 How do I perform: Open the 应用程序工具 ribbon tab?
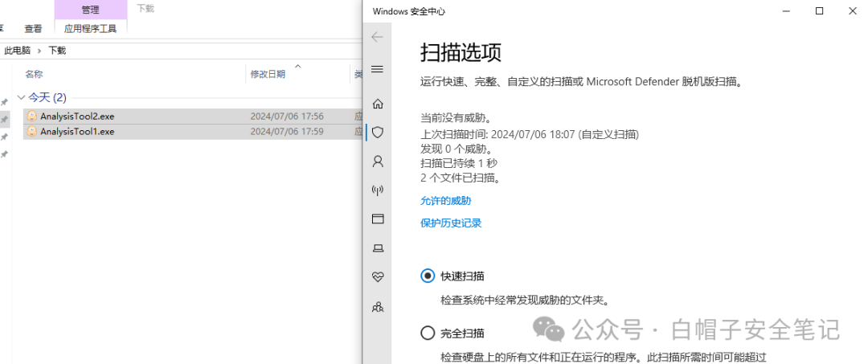click(90, 28)
